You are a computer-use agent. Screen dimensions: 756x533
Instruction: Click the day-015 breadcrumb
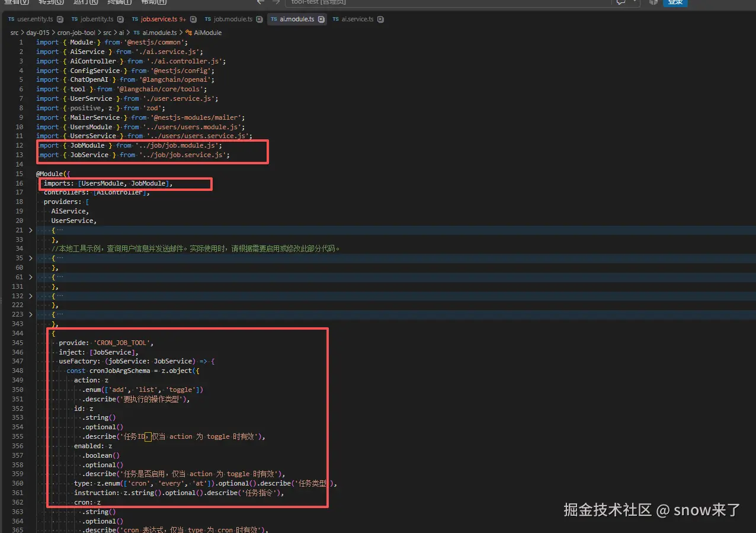pyautogui.click(x=38, y=33)
